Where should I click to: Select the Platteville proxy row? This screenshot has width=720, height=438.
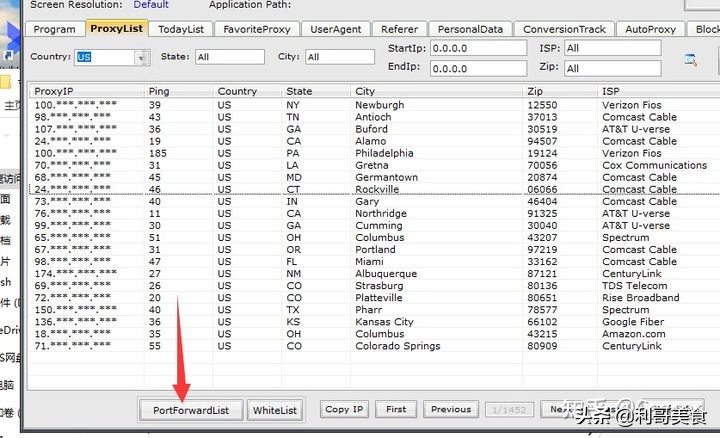tap(374, 298)
